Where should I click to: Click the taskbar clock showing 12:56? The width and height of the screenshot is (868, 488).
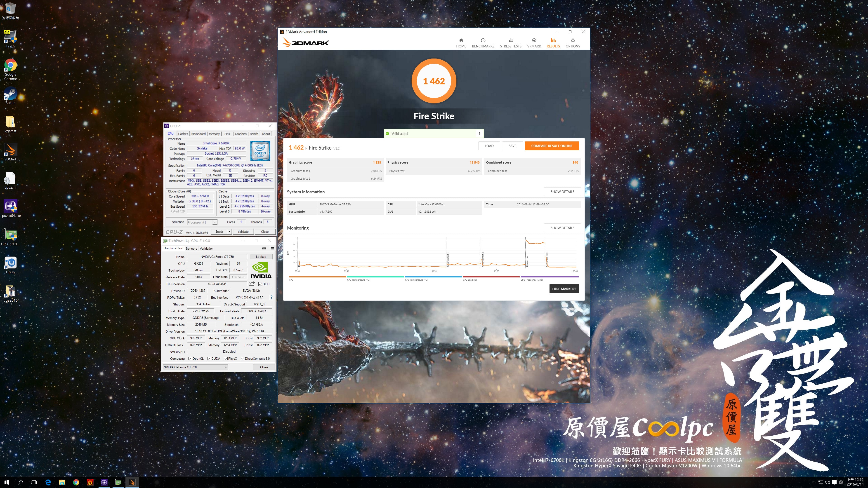pos(855,482)
